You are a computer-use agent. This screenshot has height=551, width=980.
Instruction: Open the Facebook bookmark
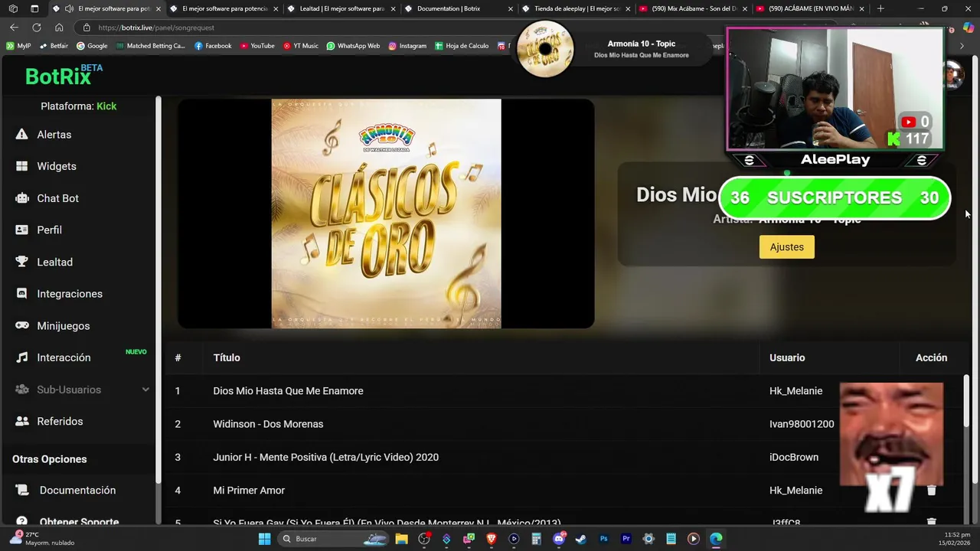pyautogui.click(x=213, y=46)
